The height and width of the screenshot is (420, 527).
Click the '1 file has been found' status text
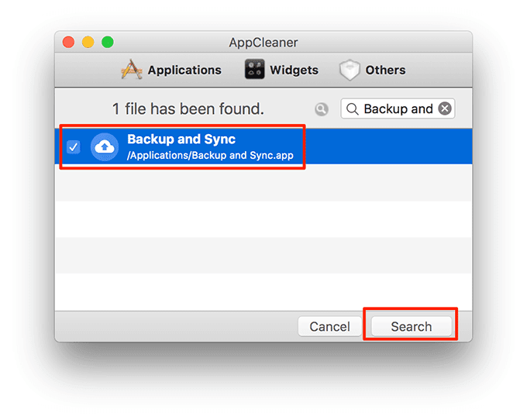click(188, 108)
